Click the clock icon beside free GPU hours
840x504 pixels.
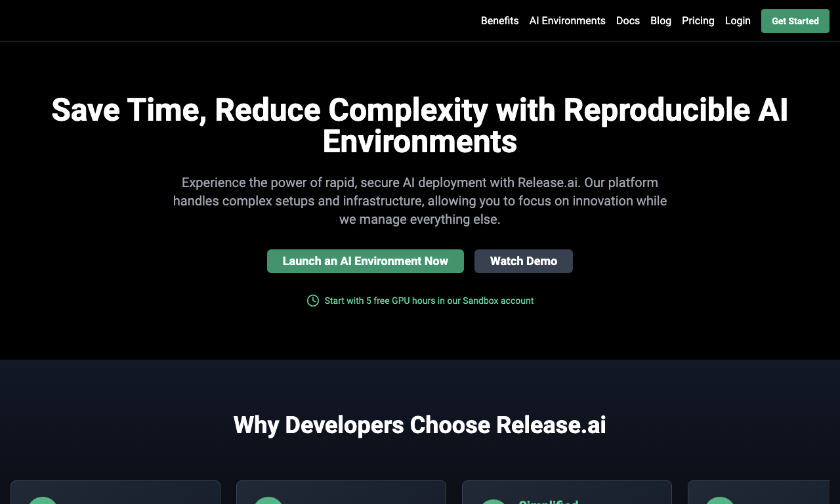313,301
